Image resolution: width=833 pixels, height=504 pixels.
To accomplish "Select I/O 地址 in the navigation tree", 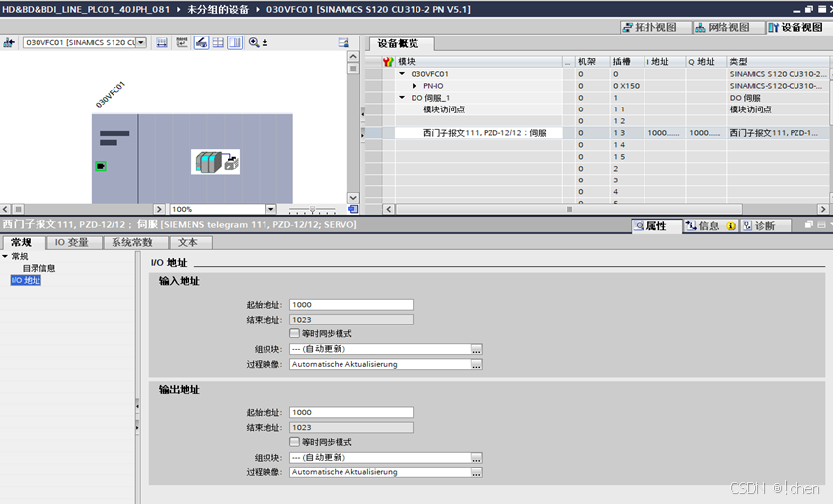I will 26,280.
